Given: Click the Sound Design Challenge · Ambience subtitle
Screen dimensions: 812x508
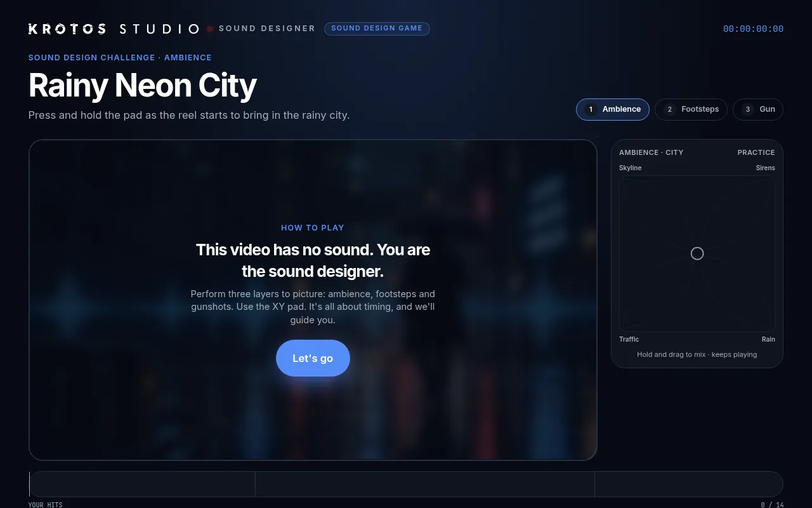Looking at the screenshot, I should 120,57.
